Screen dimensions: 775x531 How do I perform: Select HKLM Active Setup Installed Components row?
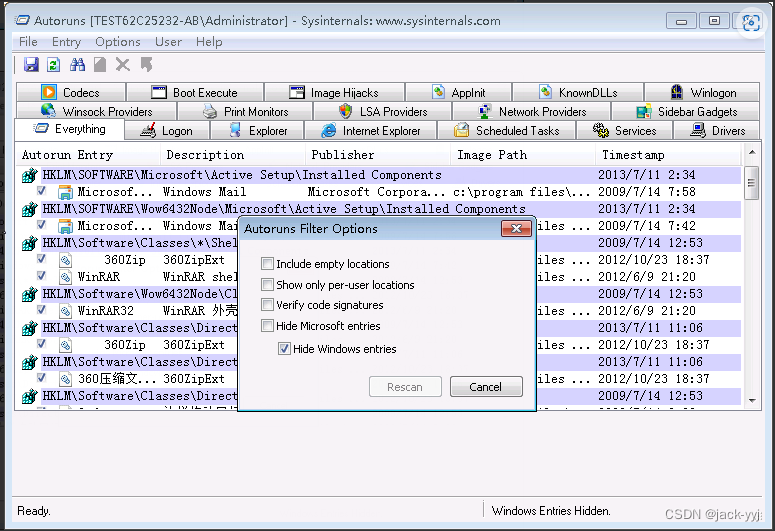coord(381,175)
